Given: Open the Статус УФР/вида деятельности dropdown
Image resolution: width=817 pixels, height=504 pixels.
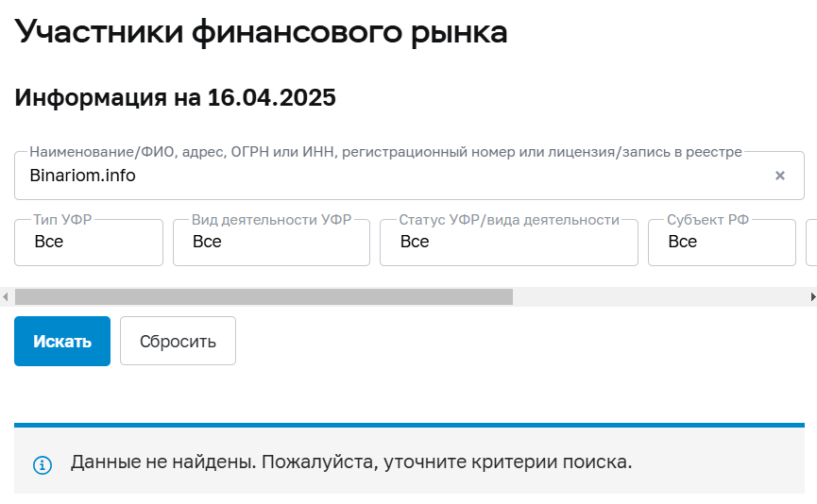Looking at the screenshot, I should tap(508, 243).
